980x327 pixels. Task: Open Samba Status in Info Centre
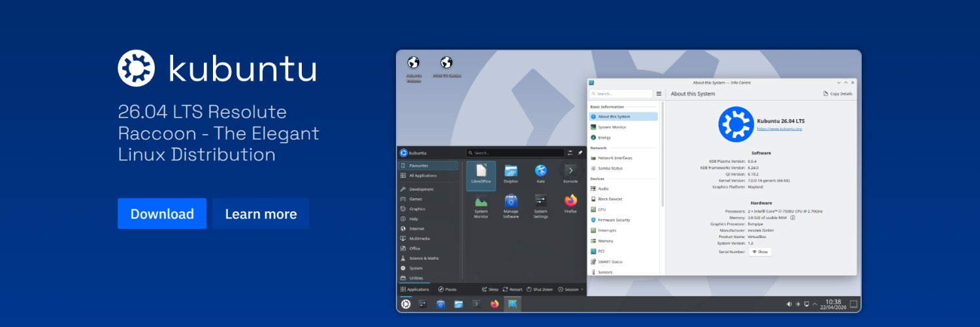pyautogui.click(x=623, y=168)
